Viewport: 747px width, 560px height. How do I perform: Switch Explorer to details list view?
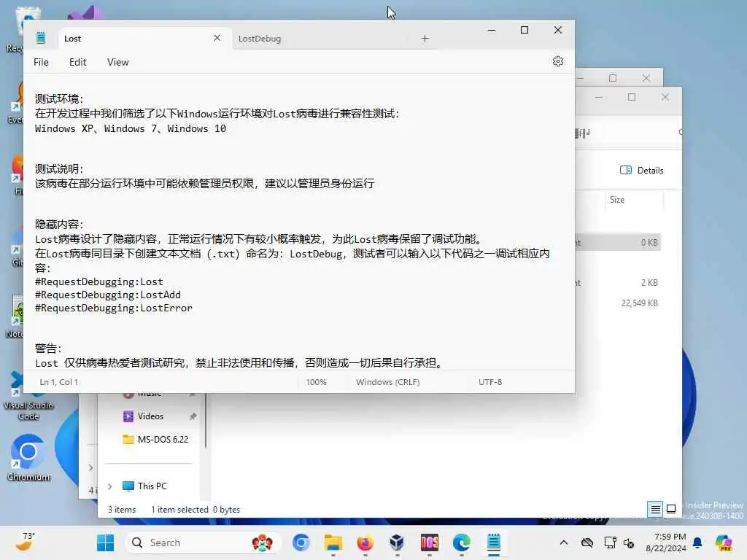click(656, 509)
